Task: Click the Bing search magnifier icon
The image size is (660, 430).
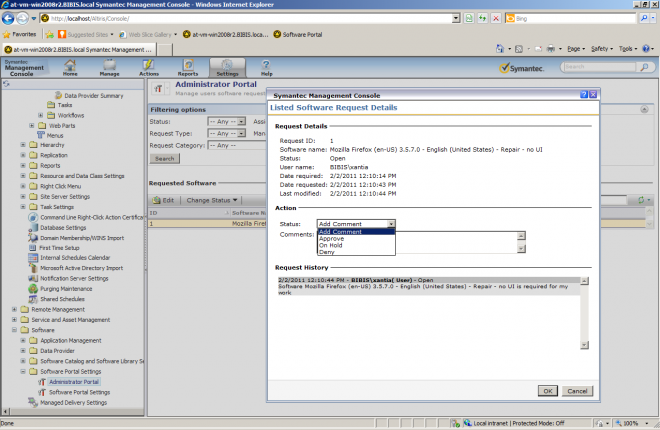Action: [x=644, y=19]
